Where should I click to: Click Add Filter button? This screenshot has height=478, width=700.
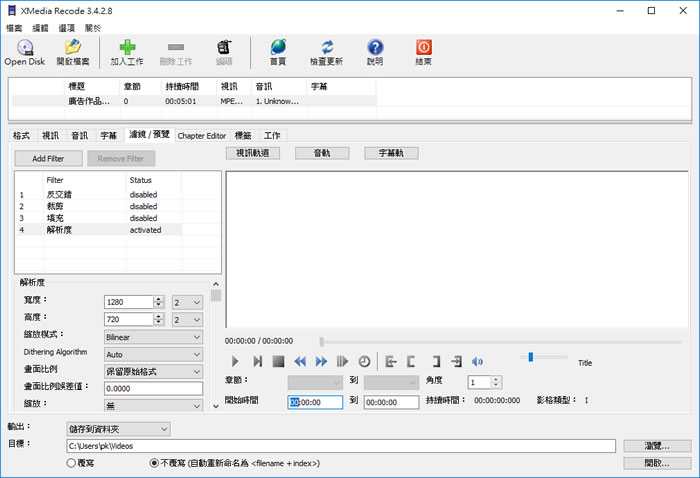pyautogui.click(x=48, y=158)
